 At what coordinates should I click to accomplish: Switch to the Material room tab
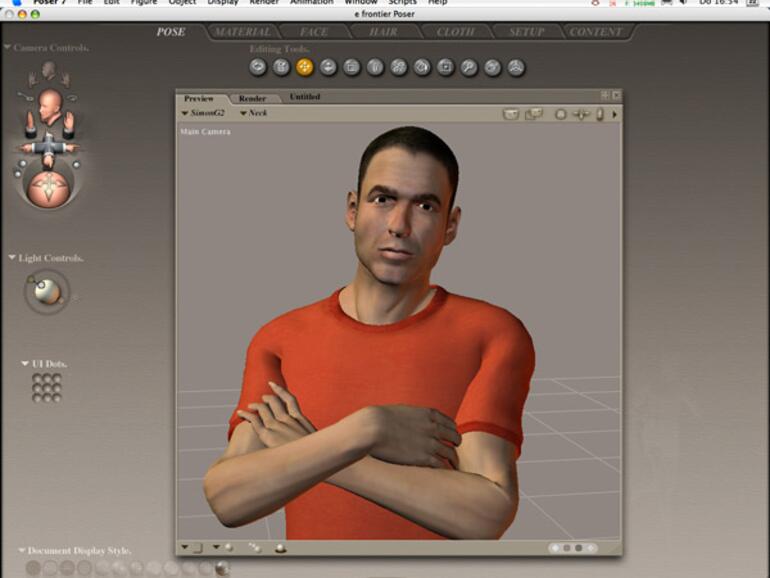coord(242,32)
